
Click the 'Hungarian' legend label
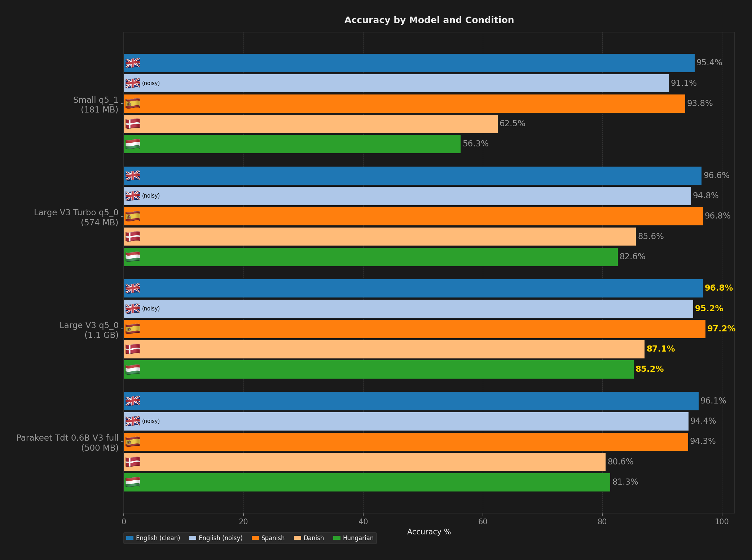358,538
